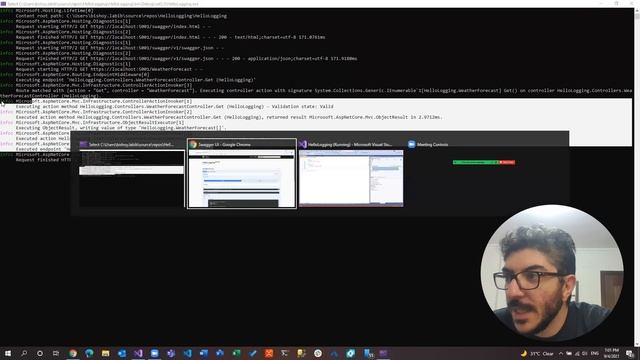Switch to Visual Studio taskbar icon
Viewport: 640px width, 360px height.
click(x=138, y=353)
